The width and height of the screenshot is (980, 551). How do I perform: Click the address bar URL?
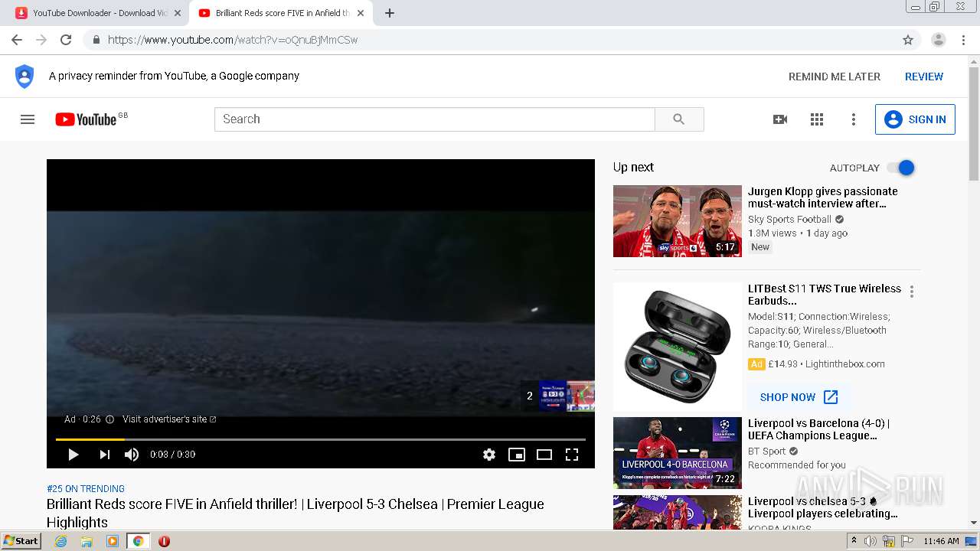click(x=233, y=40)
